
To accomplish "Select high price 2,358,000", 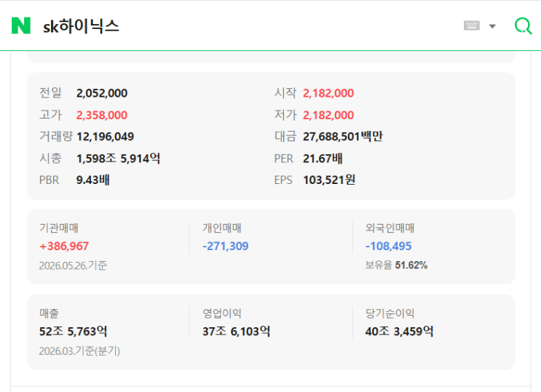I will pyautogui.click(x=102, y=115).
